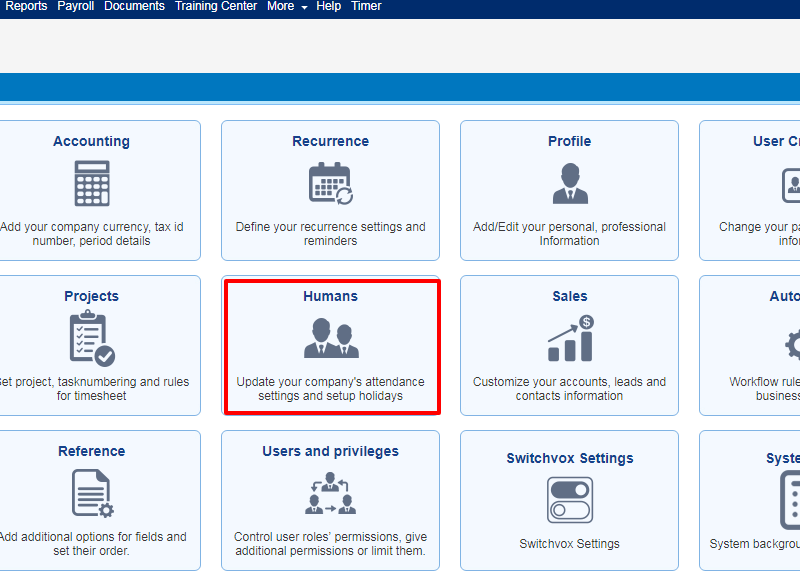Screen dimensions: 800x574
Task: Open Training Center in the top bar
Action: [x=216, y=6]
